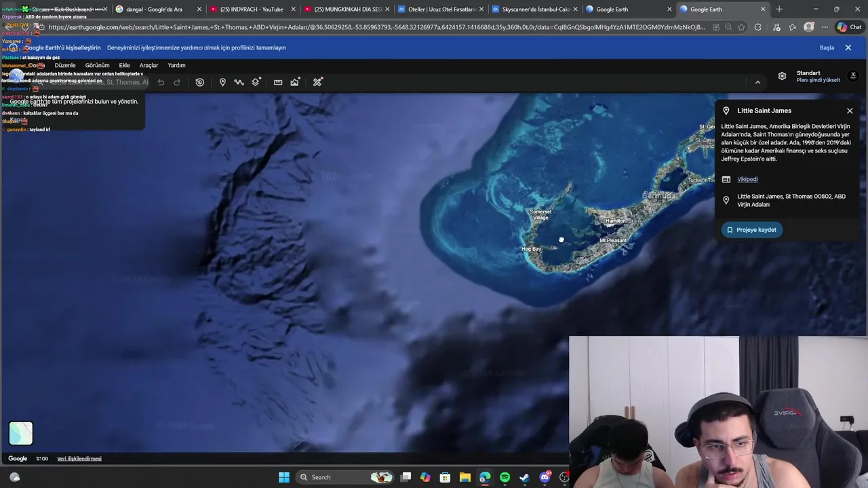Add a placemark with pin icon
868x488 pixels.
click(222, 82)
